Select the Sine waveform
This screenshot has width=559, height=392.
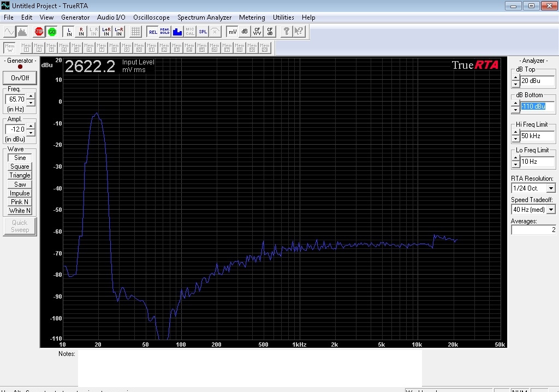tap(20, 158)
